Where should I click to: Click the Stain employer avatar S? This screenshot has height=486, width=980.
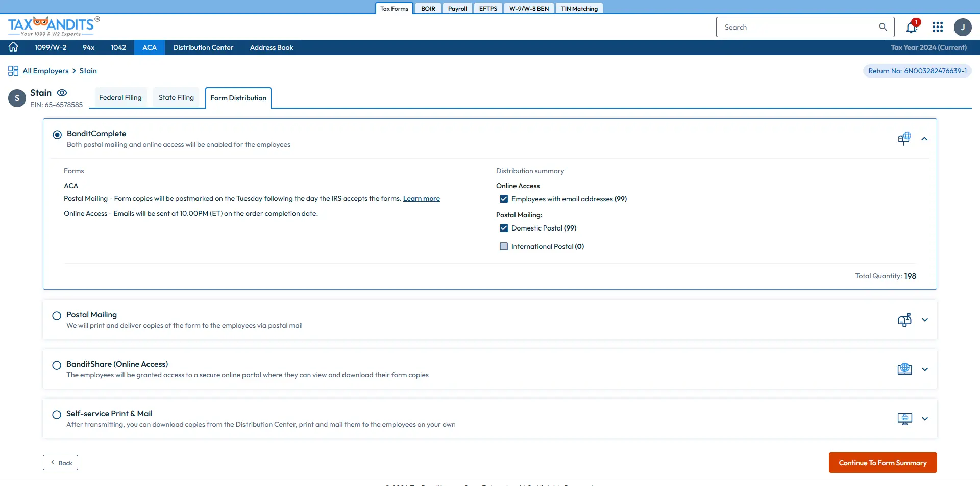[x=17, y=98]
